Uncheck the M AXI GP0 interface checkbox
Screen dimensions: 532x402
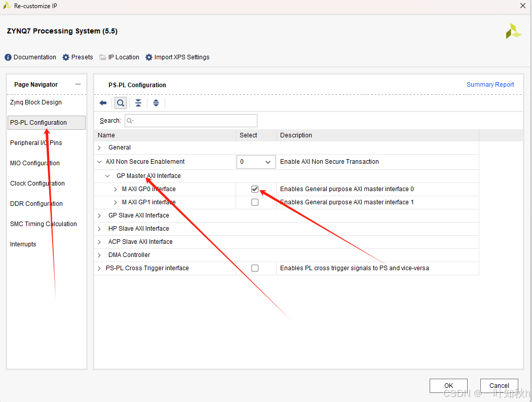(x=255, y=189)
